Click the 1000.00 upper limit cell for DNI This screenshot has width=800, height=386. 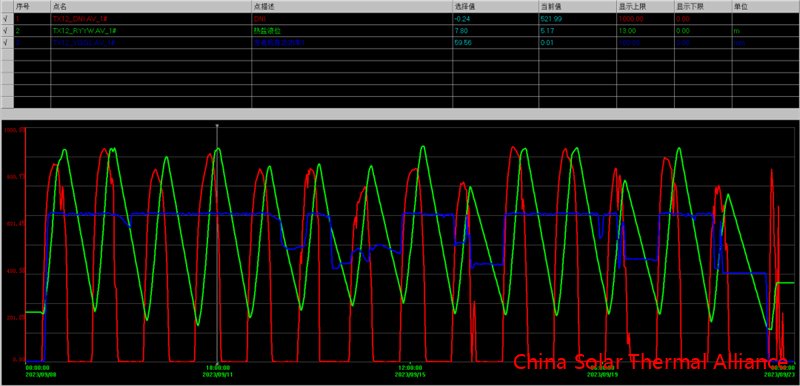click(645, 18)
